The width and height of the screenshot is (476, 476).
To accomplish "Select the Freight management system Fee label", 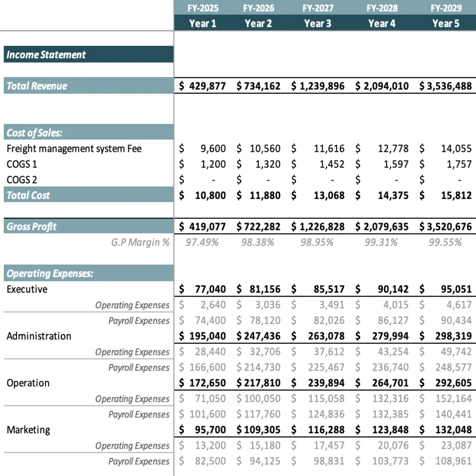I will click(74, 149).
